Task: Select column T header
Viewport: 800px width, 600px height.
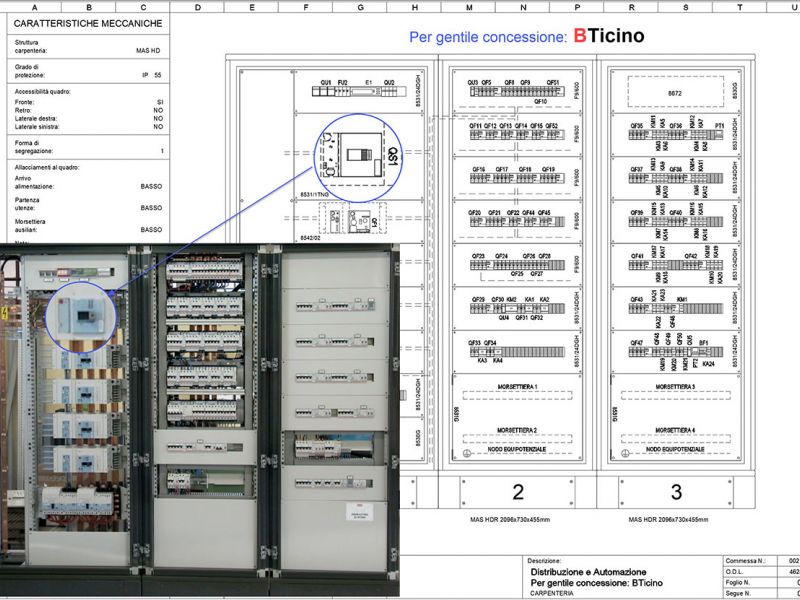Action: coord(740,8)
